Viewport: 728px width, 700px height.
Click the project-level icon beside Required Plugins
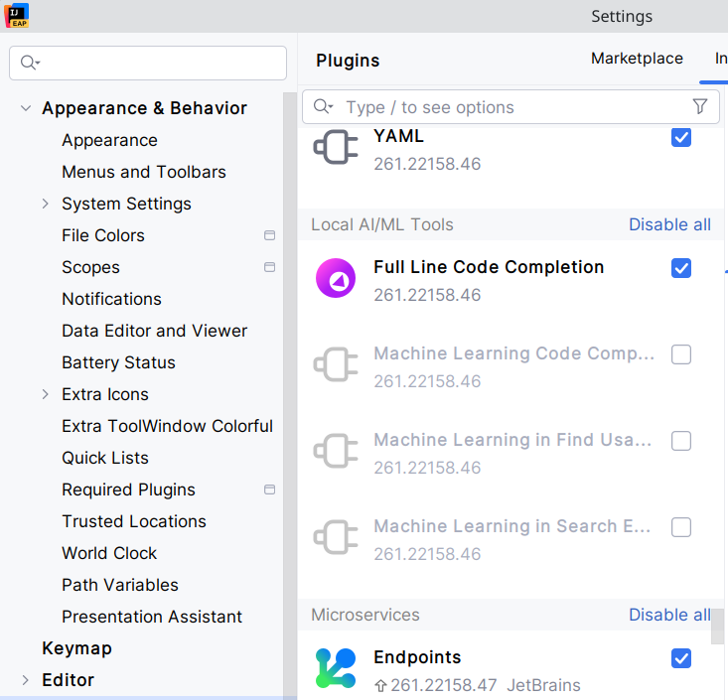269,490
